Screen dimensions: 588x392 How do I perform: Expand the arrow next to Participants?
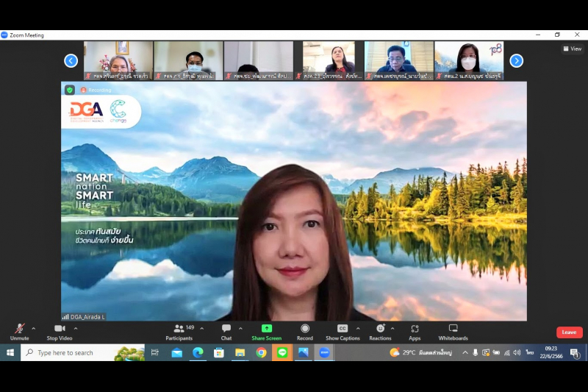pos(203,328)
